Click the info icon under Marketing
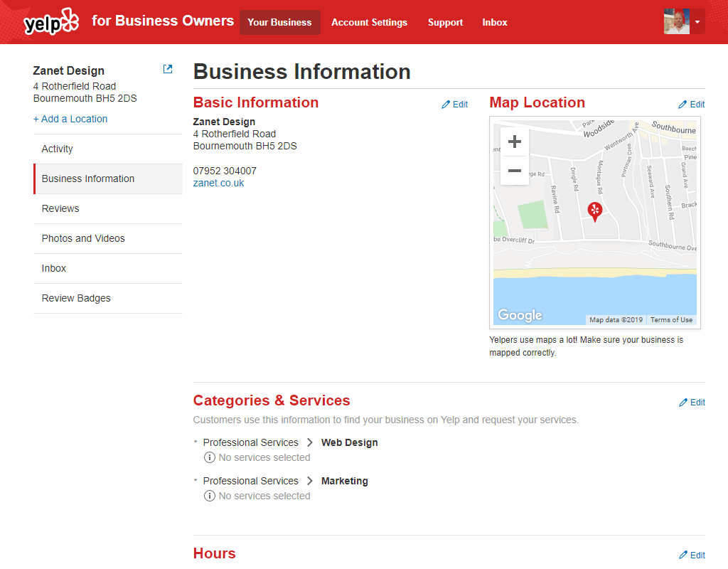 click(210, 496)
